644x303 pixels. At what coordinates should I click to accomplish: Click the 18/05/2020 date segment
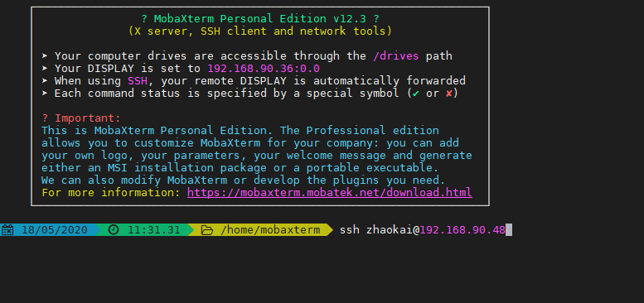[x=54, y=230]
